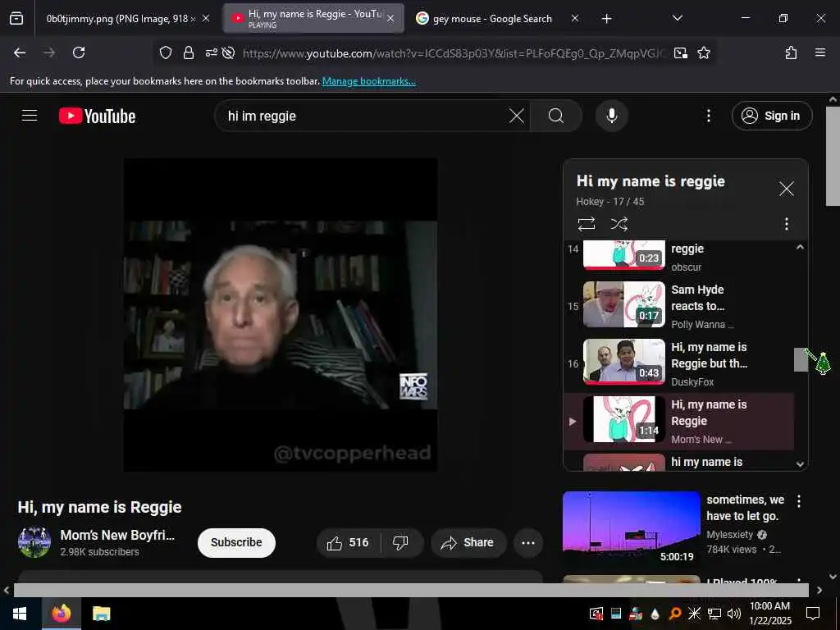Open channel name Mom's New Boyfri...
Viewport: 840px width, 630px height.
(117, 535)
